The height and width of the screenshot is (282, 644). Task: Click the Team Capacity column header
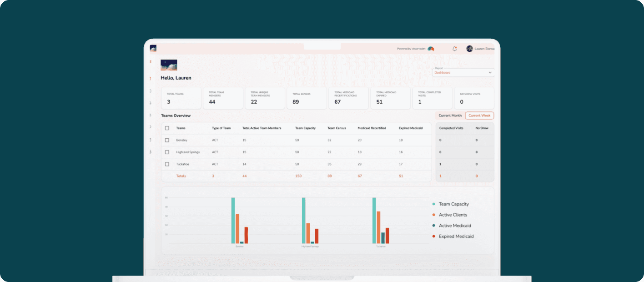[305, 128]
